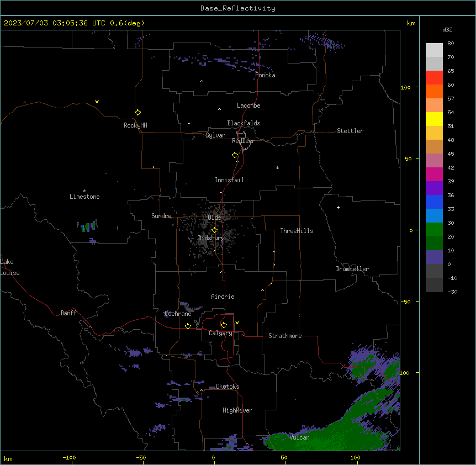This screenshot has height=465, width=476.
Task: Click the Lacombe city label
Action: pos(248,105)
